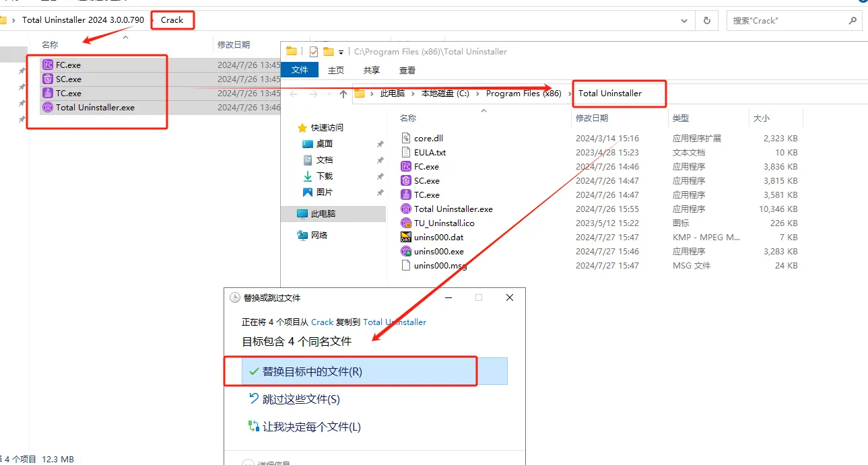Open the 文件 ribbon tab

[300, 70]
